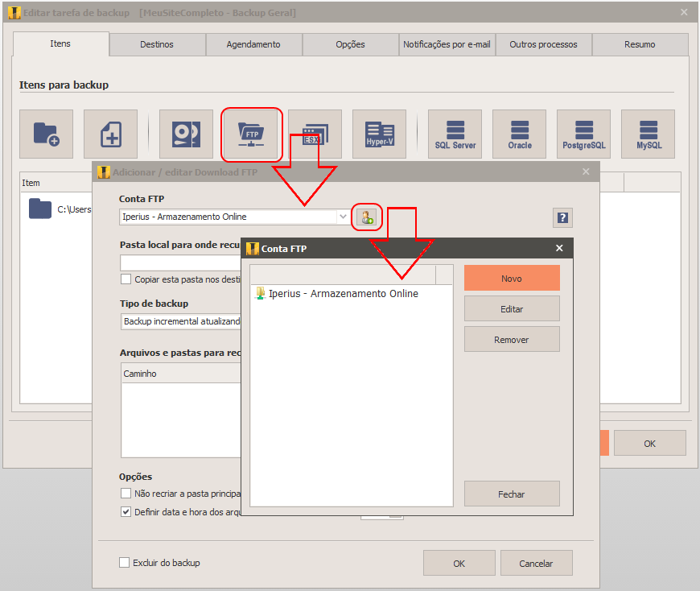The width and height of the screenshot is (700, 591).
Task: Select the C:\Users folder item icon
Action: pyautogui.click(x=40, y=209)
